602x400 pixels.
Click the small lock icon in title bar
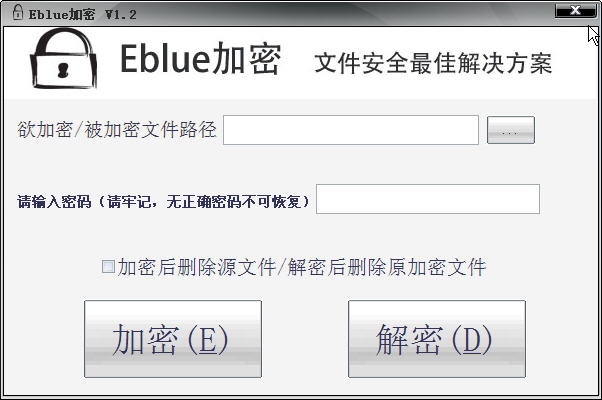(17, 12)
